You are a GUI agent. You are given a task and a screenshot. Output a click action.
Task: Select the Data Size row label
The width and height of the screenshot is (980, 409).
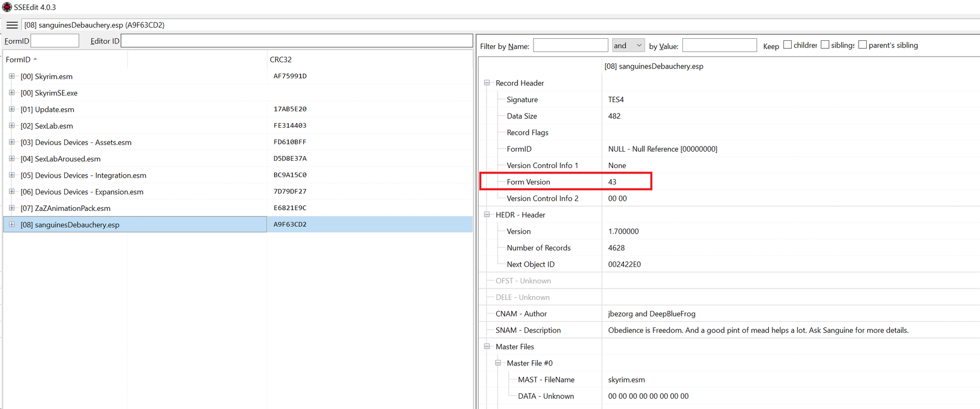[522, 116]
